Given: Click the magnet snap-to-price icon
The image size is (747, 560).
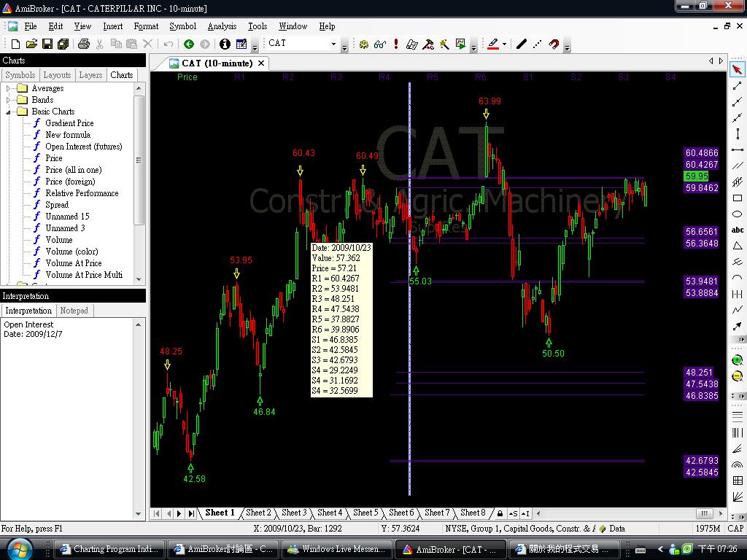Looking at the screenshot, I should (554, 44).
